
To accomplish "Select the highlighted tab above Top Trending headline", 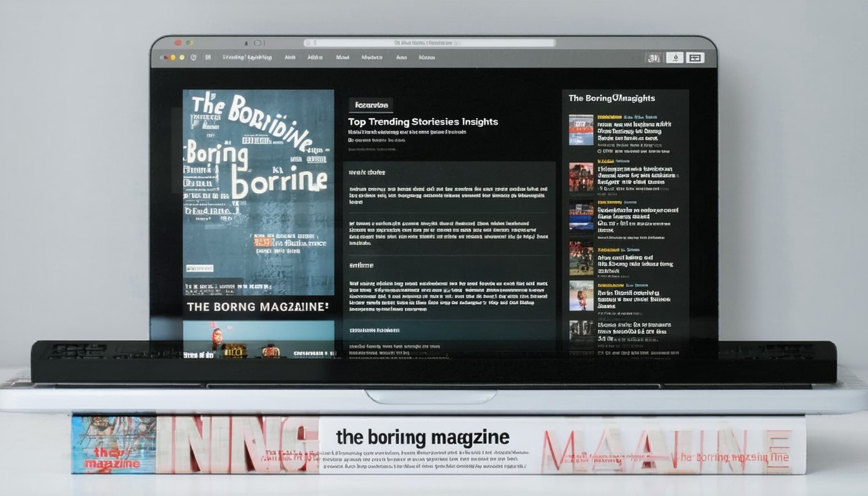I will point(371,105).
